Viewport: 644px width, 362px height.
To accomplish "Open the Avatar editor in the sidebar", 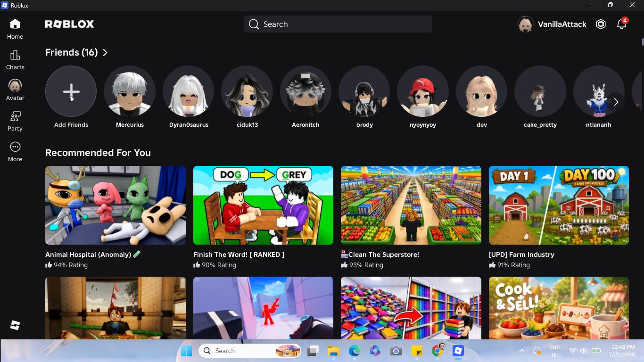I will point(15,90).
